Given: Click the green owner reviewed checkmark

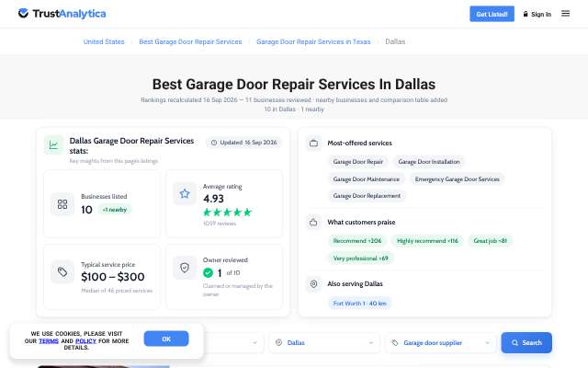Looking at the screenshot, I should click(x=209, y=272).
